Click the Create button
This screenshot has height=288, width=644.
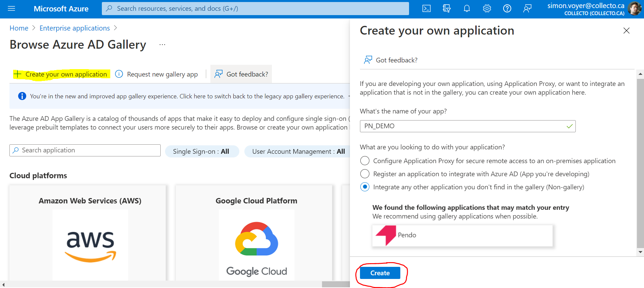pos(380,273)
